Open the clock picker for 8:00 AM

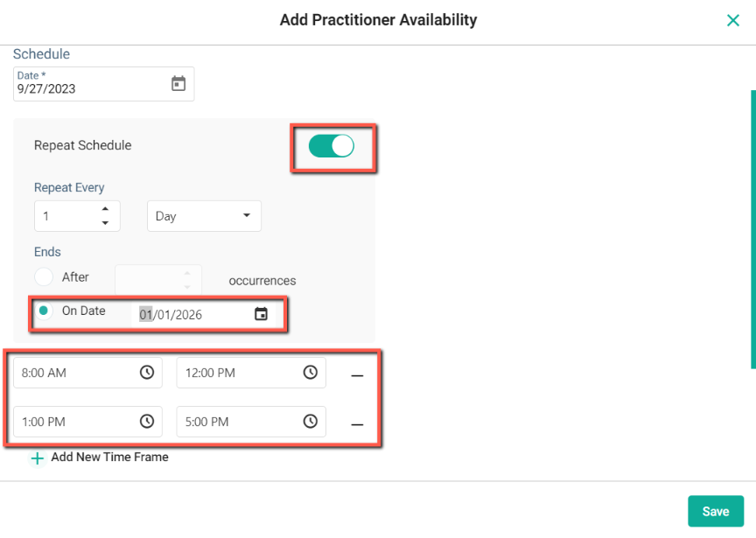(x=149, y=372)
